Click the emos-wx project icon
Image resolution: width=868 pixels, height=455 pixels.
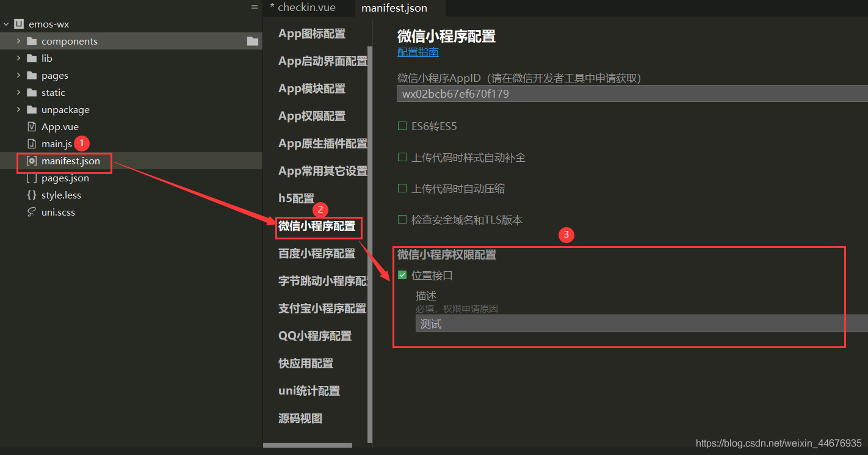(20, 24)
